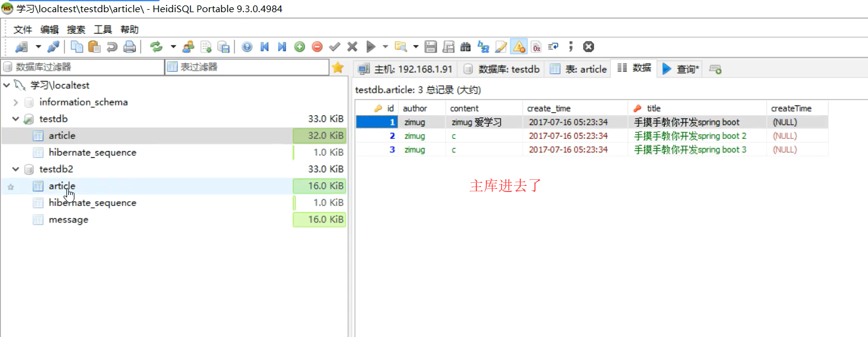Click the Paste clipboard icon

94,46
